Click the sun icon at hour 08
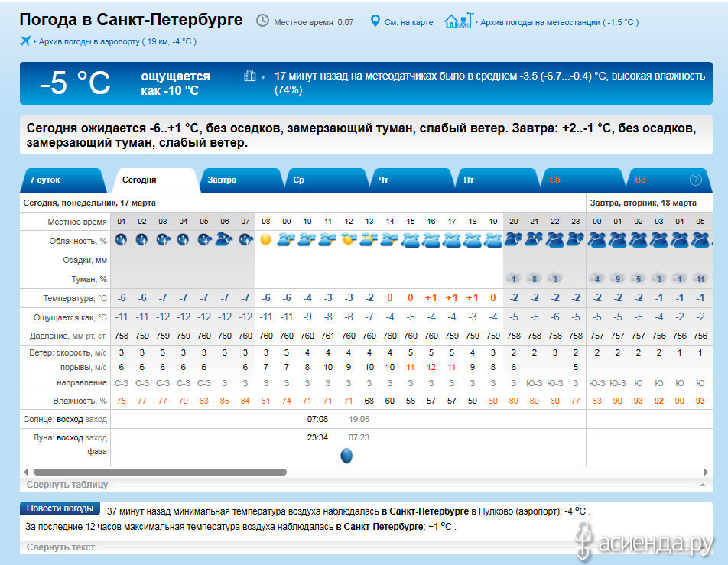The image size is (728, 565). [265, 239]
